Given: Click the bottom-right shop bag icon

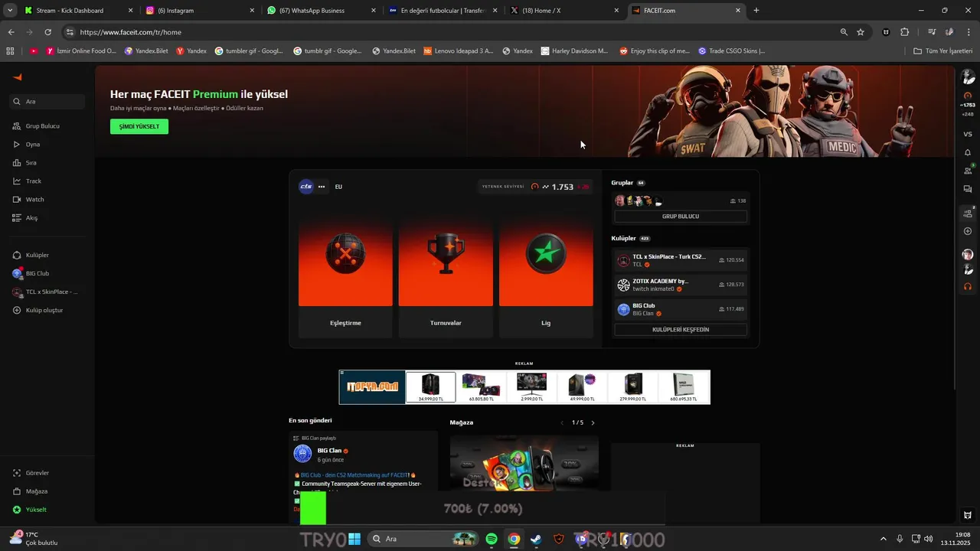Looking at the screenshot, I should click(968, 515).
